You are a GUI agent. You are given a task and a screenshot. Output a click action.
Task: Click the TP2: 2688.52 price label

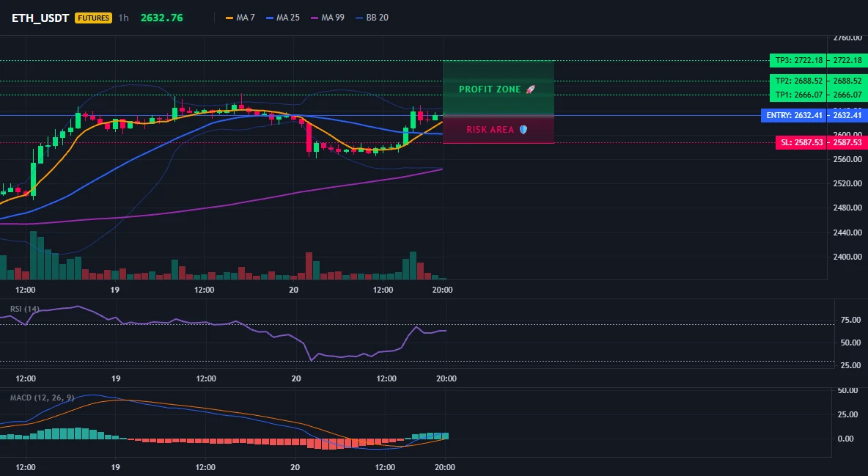coord(798,81)
